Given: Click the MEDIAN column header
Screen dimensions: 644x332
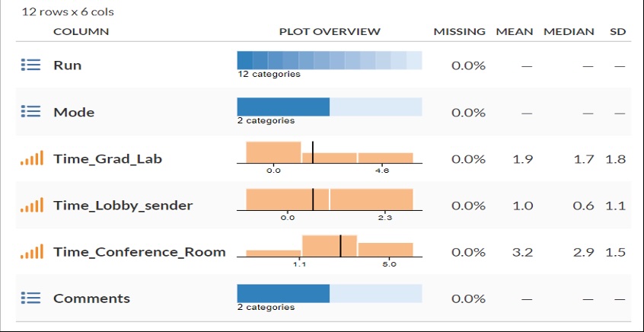Looking at the screenshot, I should (569, 32).
